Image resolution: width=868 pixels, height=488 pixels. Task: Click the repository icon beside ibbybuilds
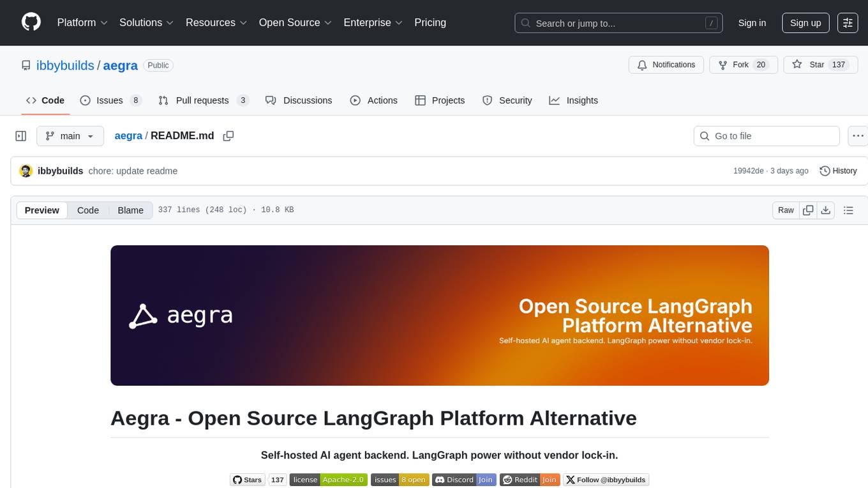(x=26, y=65)
